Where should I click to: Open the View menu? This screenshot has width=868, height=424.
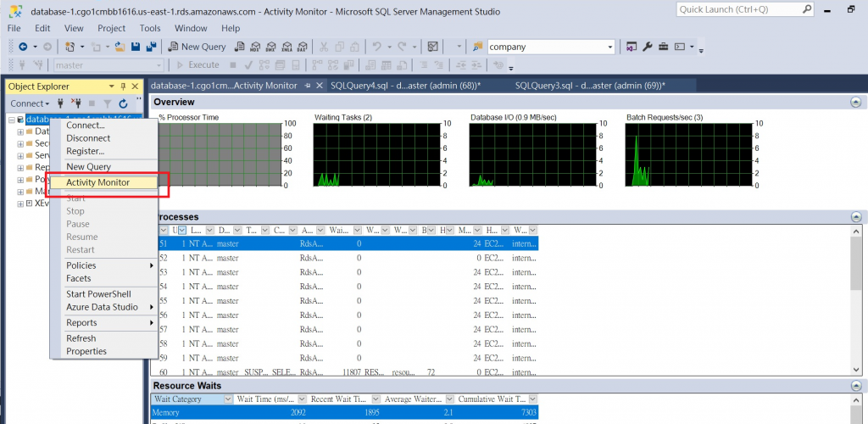pos(75,28)
